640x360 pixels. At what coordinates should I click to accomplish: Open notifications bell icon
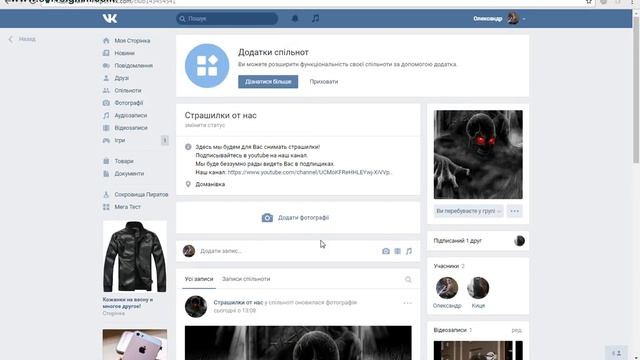pyautogui.click(x=295, y=18)
